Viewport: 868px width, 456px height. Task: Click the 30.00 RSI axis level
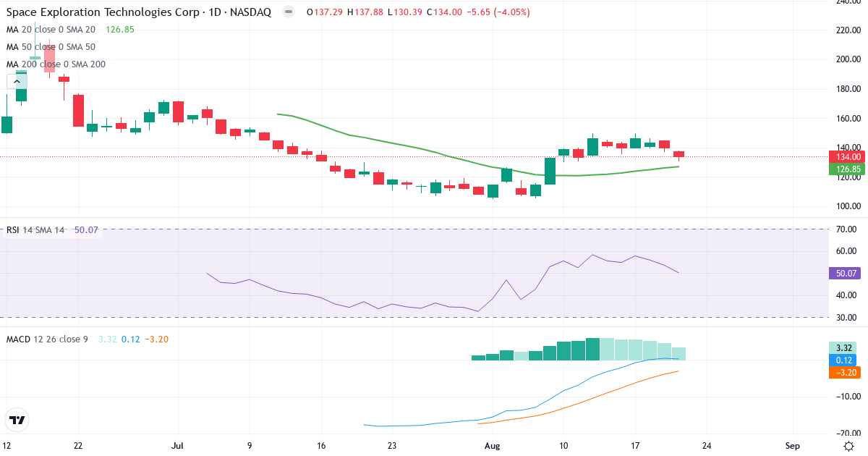[x=848, y=318]
